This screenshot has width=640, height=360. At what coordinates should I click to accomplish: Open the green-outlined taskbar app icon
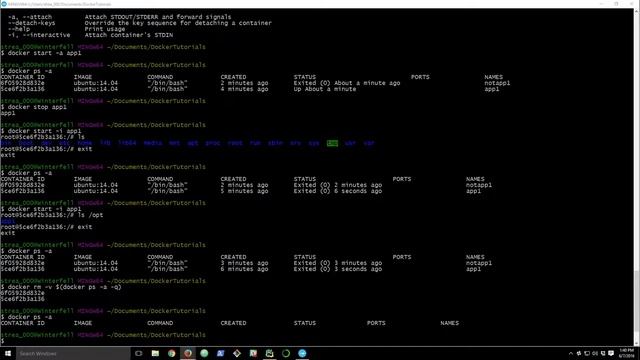point(269,353)
